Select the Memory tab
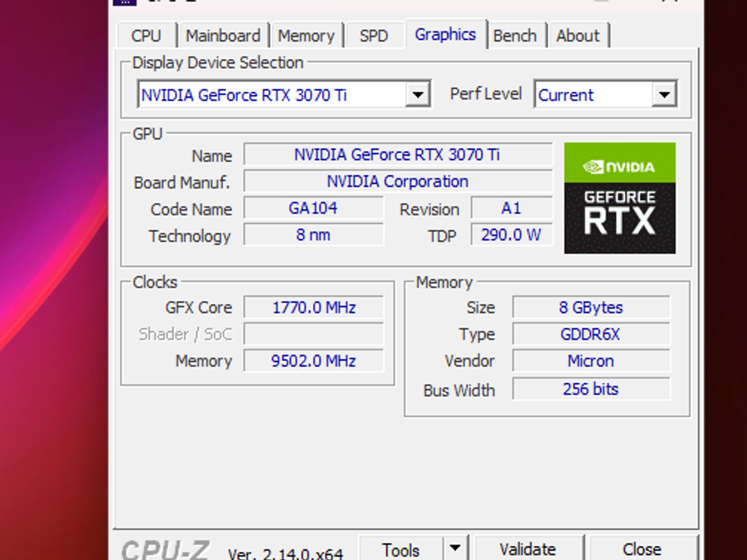 pos(306,36)
